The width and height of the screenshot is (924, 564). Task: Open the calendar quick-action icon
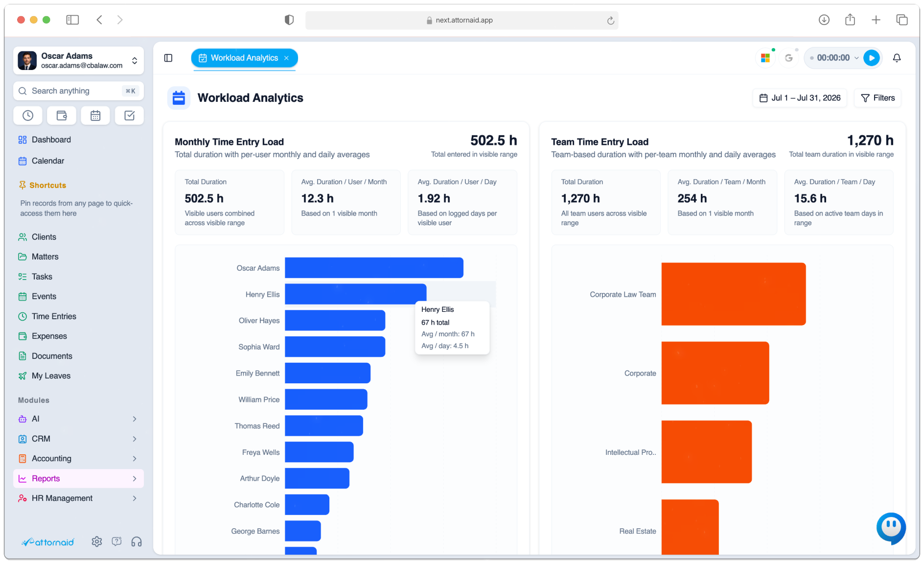(95, 116)
